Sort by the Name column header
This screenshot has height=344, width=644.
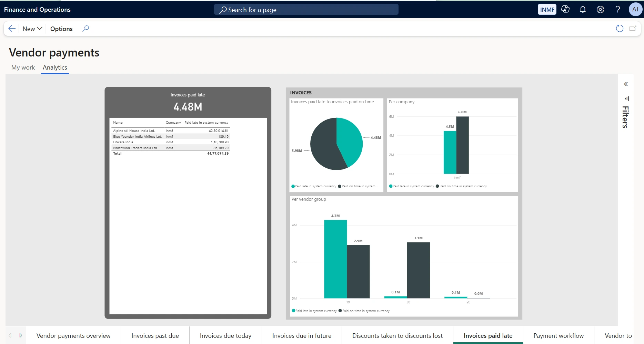point(118,123)
